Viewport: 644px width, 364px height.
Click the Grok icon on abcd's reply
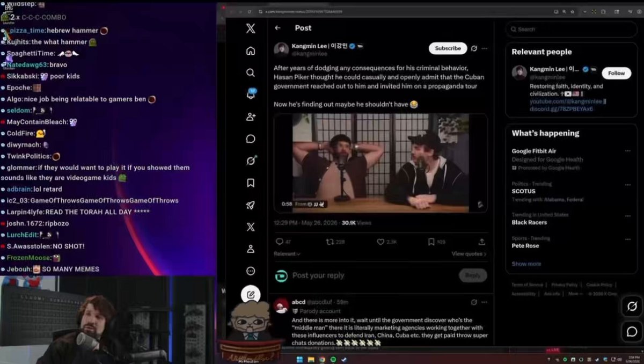[474, 302]
